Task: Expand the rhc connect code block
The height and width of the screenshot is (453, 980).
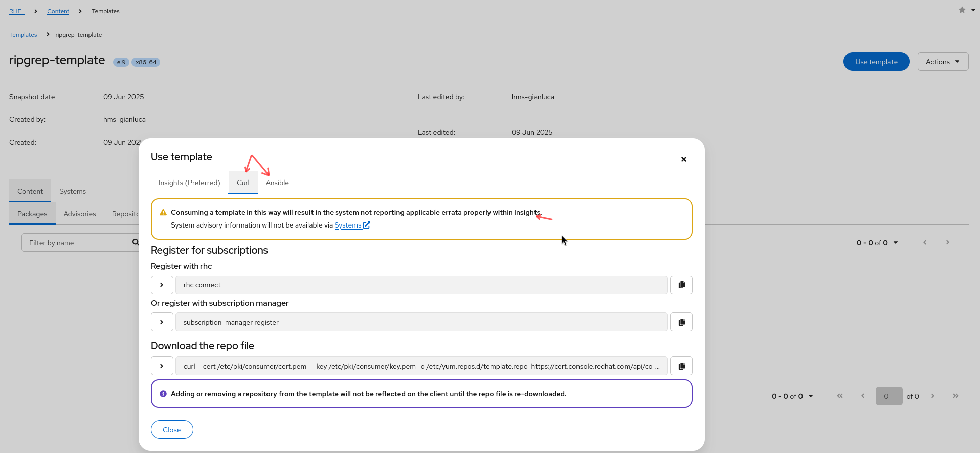Action: click(162, 285)
